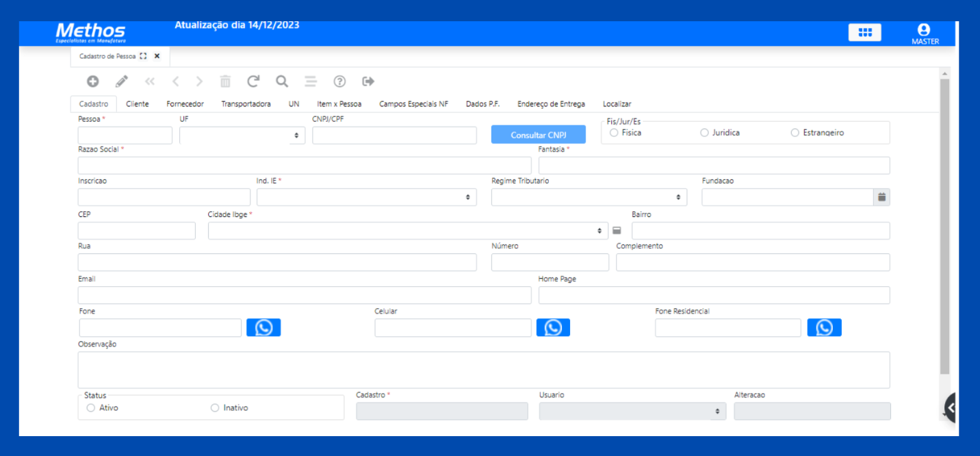Expand the side panel chevron handle
The image size is (980, 456).
coord(951,408)
